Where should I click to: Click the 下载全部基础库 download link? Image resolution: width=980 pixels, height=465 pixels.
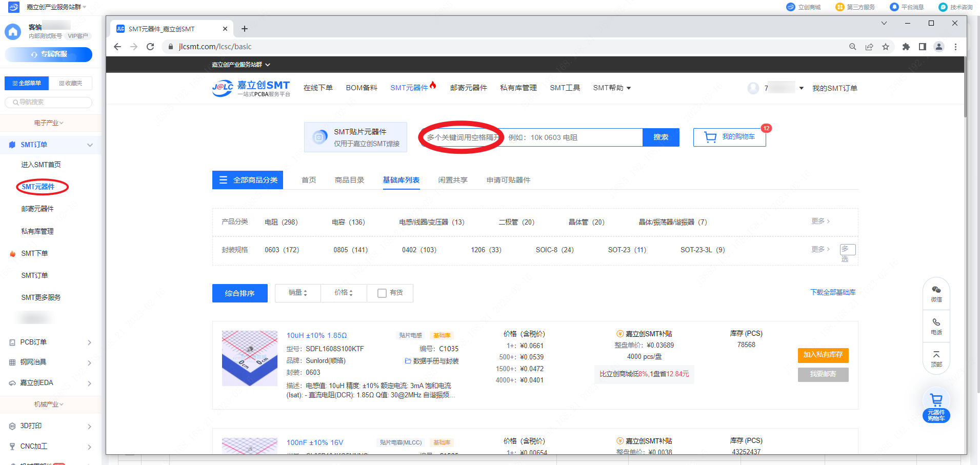pos(833,292)
